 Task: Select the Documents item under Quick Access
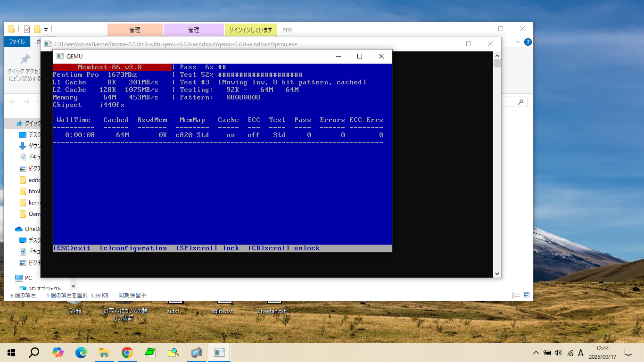pos(30,157)
